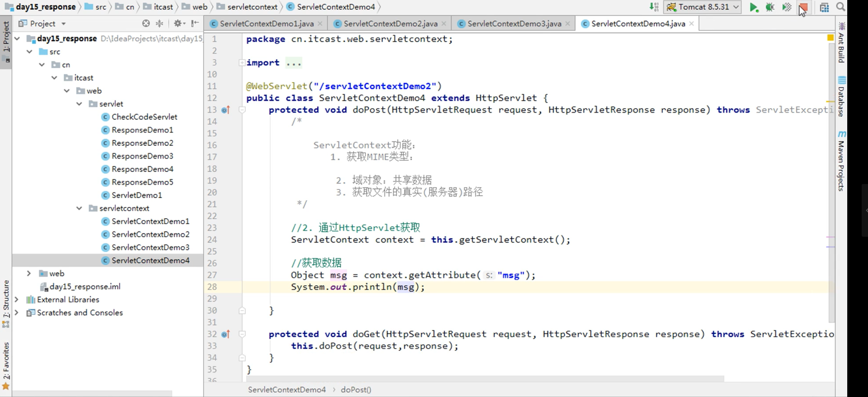Toggle Database tool window sidebar
The height and width of the screenshot is (397, 868).
coord(841,97)
